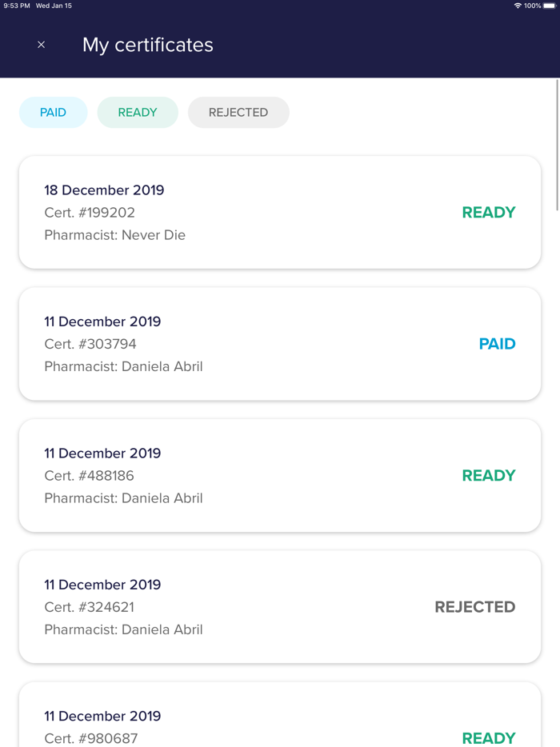Tap the clock showing 9:53 PM
The image size is (560, 747).
coord(16,6)
